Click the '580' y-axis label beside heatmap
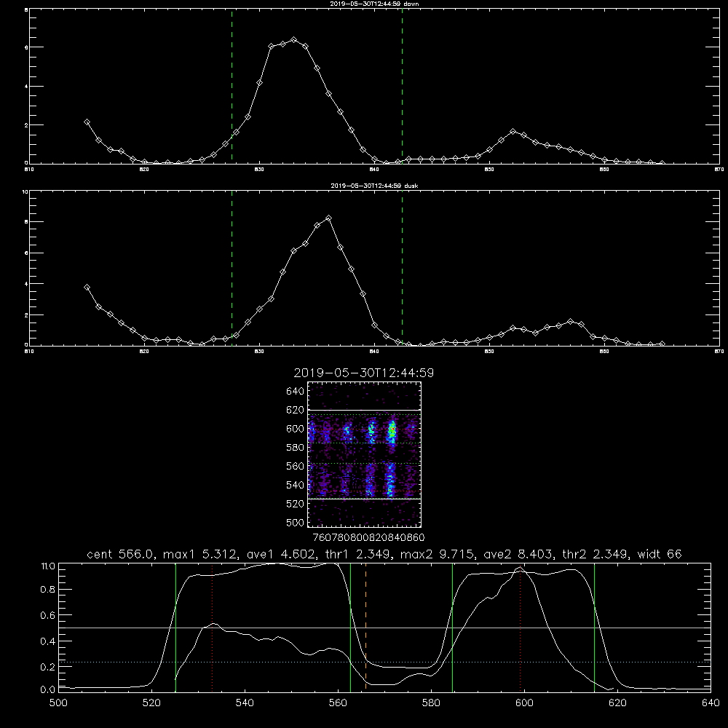728x728 pixels. point(295,448)
